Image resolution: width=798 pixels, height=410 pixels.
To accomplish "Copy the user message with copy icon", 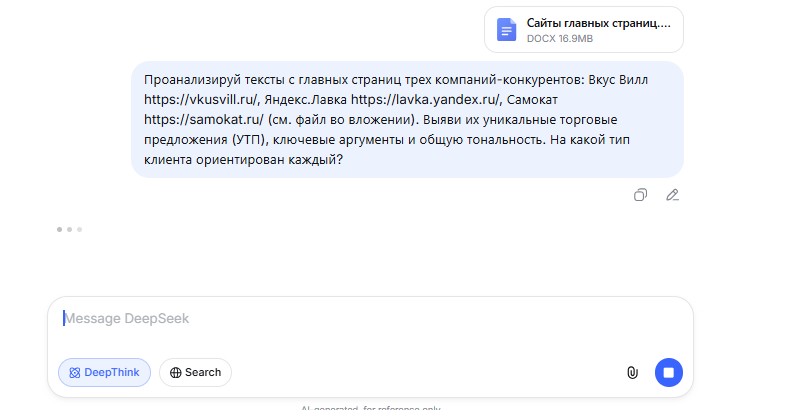I will tap(641, 195).
